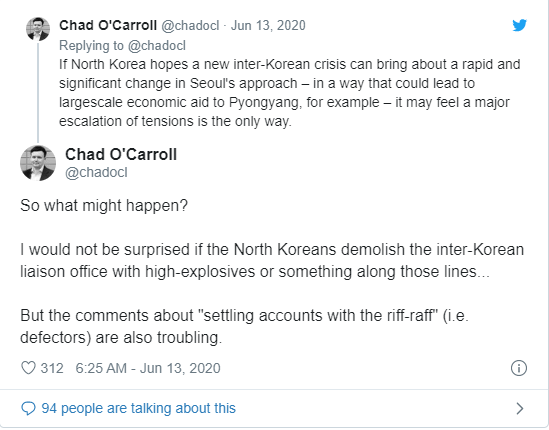The image size is (549, 430).
Task: Click the Twitter bird logo icon
Action: [x=520, y=25]
